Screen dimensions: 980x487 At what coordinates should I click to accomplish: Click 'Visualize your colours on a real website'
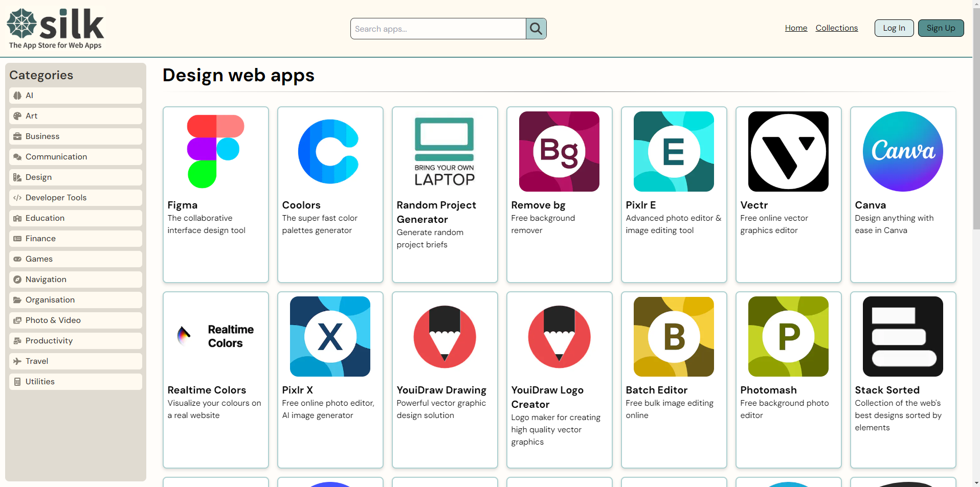(214, 409)
